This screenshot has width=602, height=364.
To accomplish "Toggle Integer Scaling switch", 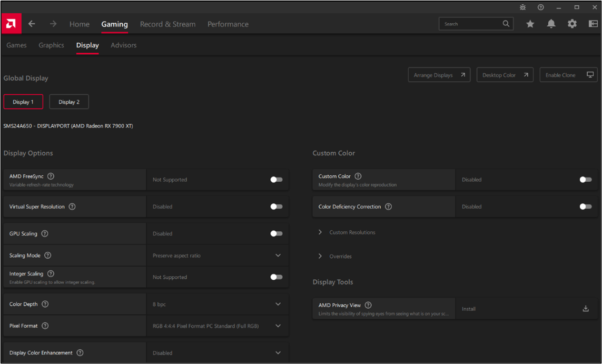I will pyautogui.click(x=277, y=277).
